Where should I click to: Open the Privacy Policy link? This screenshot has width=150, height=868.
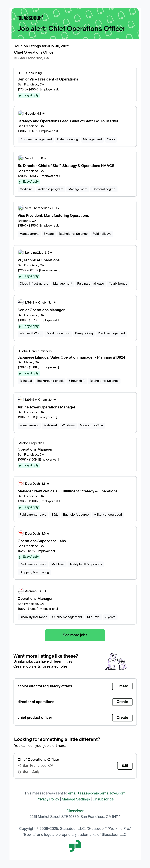48,799
